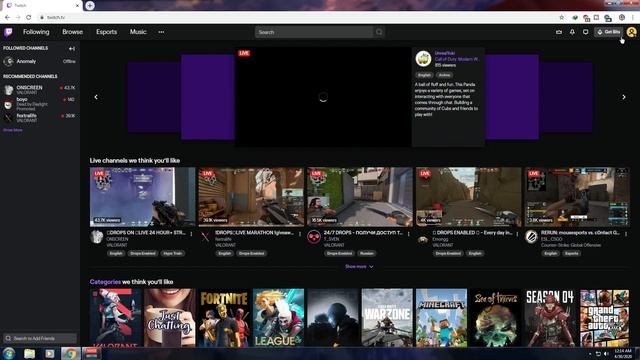640x360 pixels.
Task: Expand Show more live channels
Action: (x=359, y=267)
